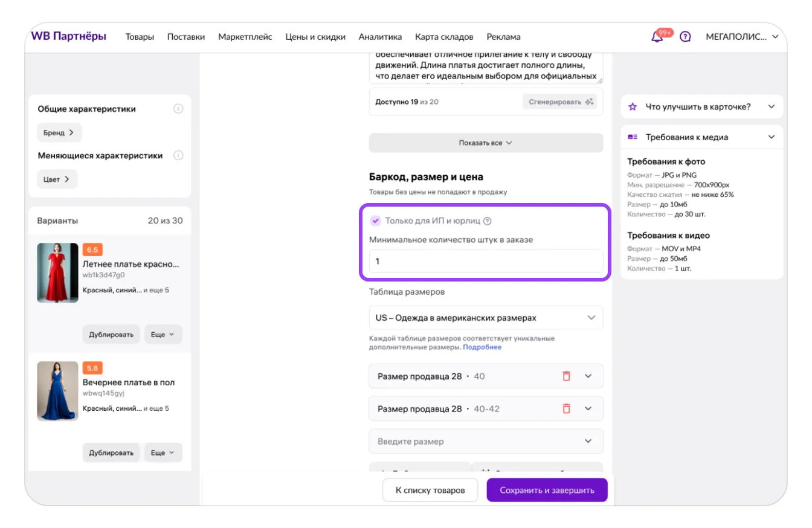The image size is (812, 528).
Task: Open the Аналитика menu
Action: coord(380,37)
